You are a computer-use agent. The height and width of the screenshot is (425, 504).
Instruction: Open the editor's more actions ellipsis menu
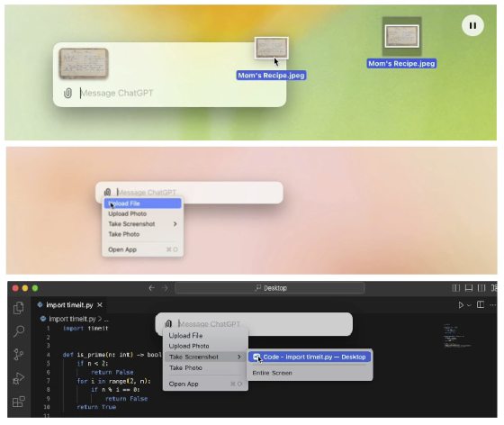coord(493,304)
